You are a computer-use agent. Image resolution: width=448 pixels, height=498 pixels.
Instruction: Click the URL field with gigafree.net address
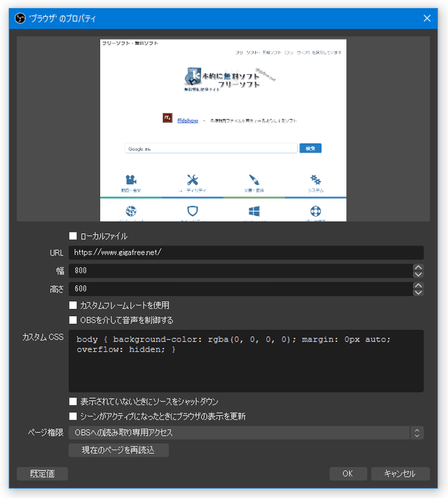[x=246, y=253]
